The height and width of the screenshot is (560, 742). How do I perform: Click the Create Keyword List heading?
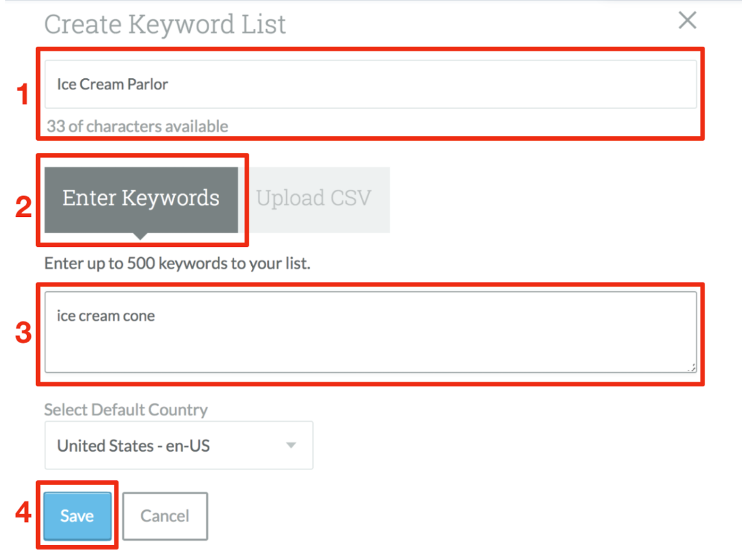coord(165,25)
